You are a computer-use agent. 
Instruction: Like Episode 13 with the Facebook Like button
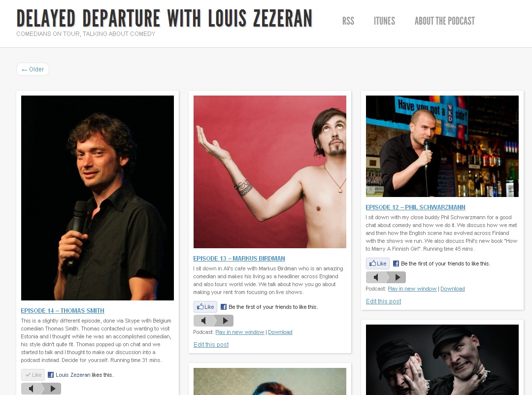[x=205, y=307]
